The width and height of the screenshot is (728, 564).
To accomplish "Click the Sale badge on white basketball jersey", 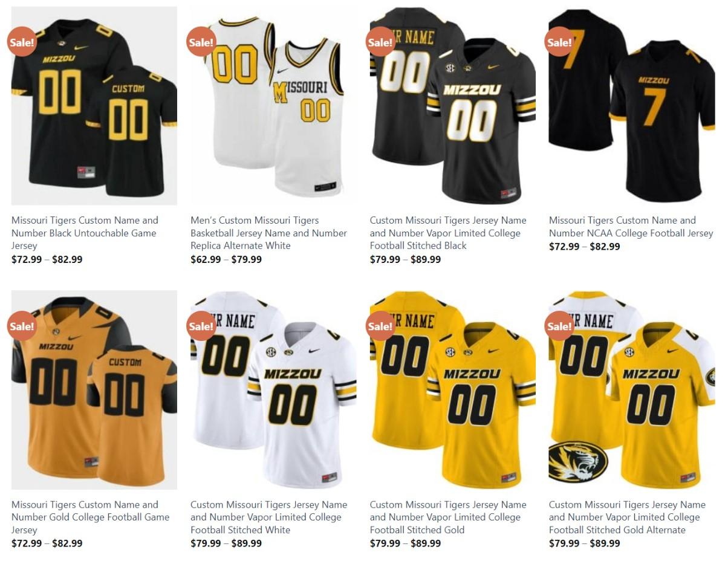I will 201,42.
